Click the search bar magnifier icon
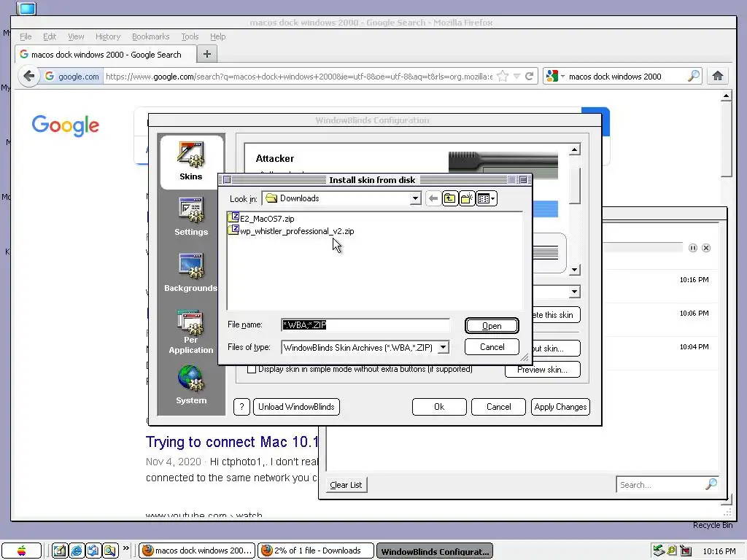 tap(694, 76)
